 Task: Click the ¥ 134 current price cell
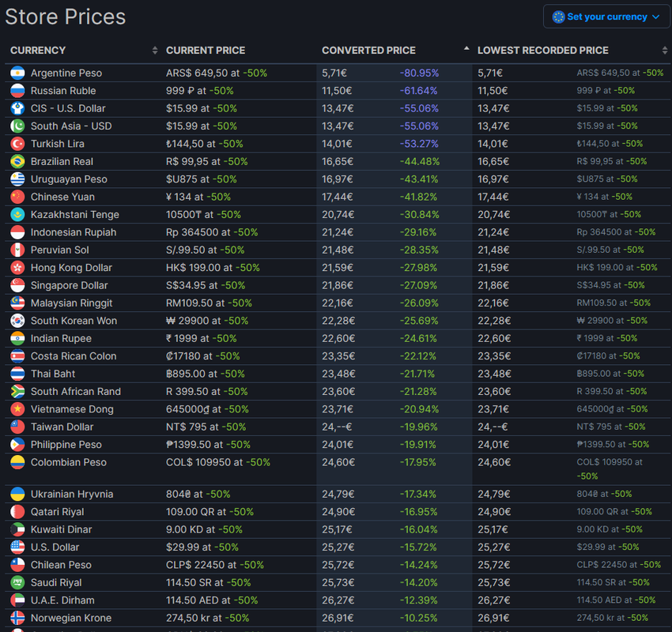pos(198,197)
